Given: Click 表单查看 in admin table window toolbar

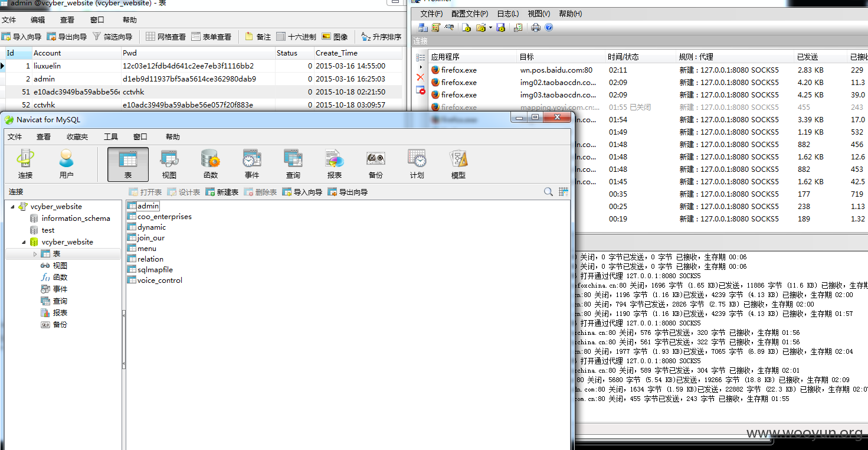Looking at the screenshot, I should point(211,37).
